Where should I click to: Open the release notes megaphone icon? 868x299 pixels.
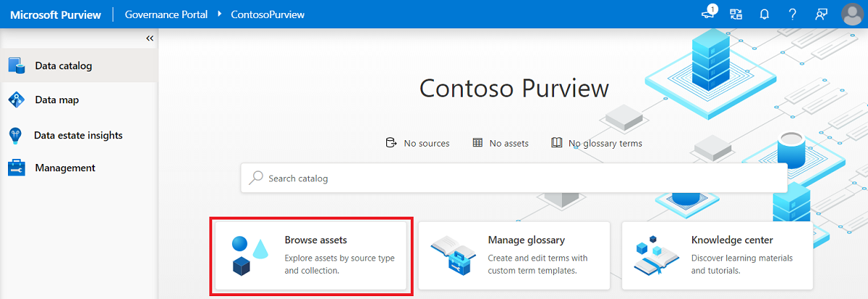click(x=709, y=14)
